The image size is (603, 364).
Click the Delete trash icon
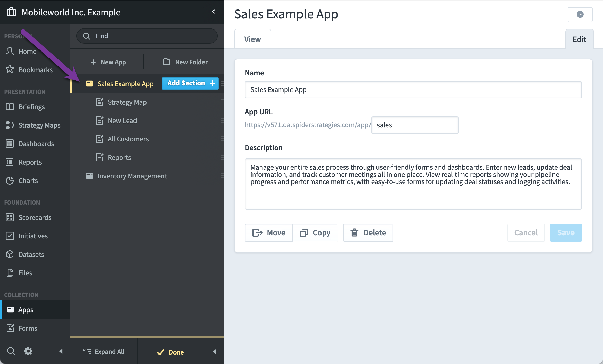(354, 232)
